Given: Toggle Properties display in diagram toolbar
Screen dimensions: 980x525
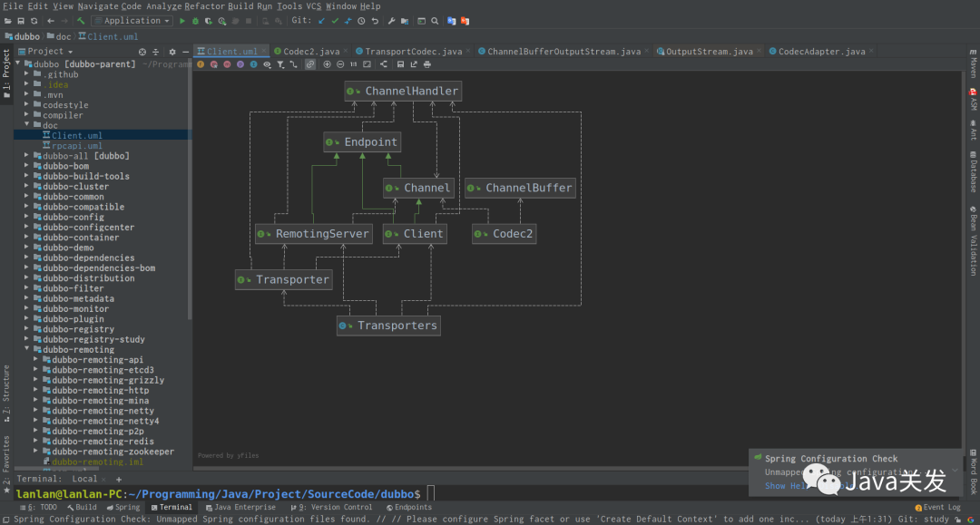Looking at the screenshot, I should pos(240,64).
